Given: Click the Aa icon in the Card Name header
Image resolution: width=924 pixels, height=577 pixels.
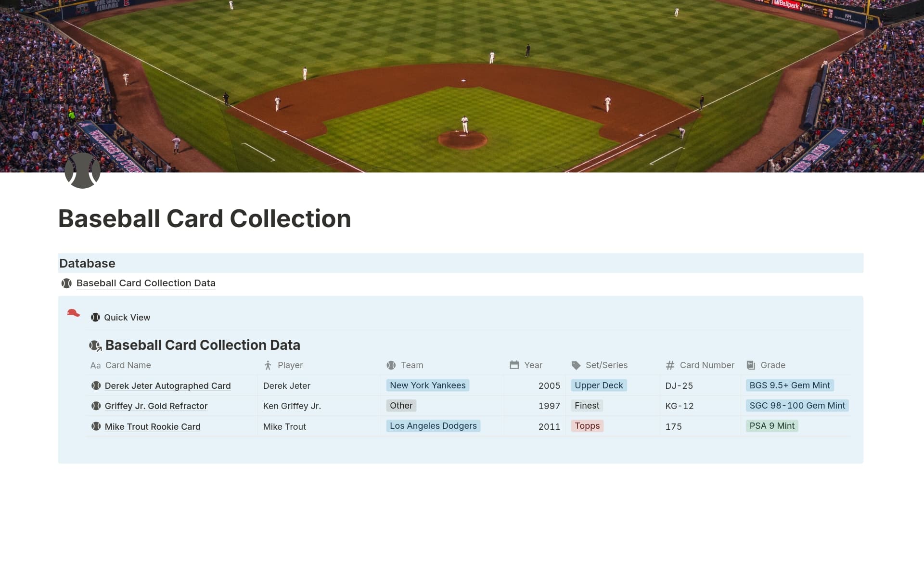Looking at the screenshot, I should [x=95, y=365].
